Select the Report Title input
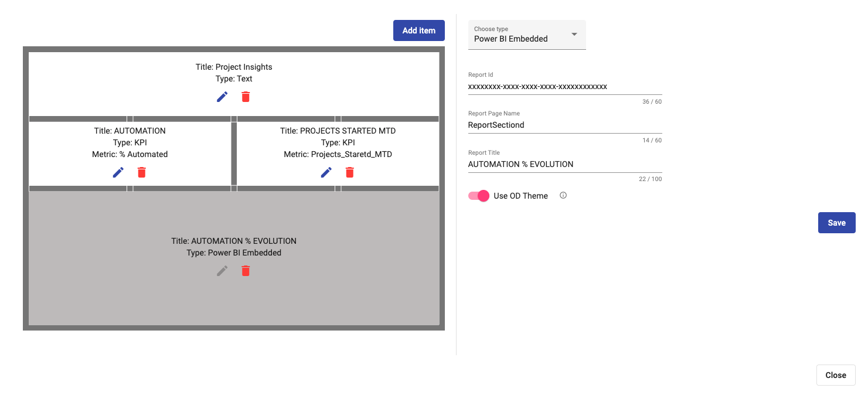This screenshot has height=395, width=868. [x=565, y=164]
